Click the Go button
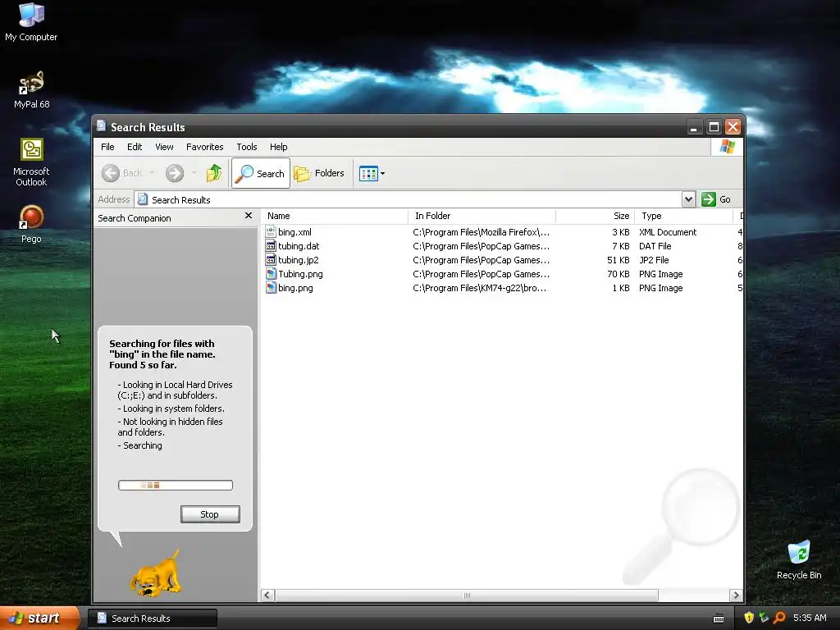This screenshot has height=630, width=840. (x=716, y=199)
